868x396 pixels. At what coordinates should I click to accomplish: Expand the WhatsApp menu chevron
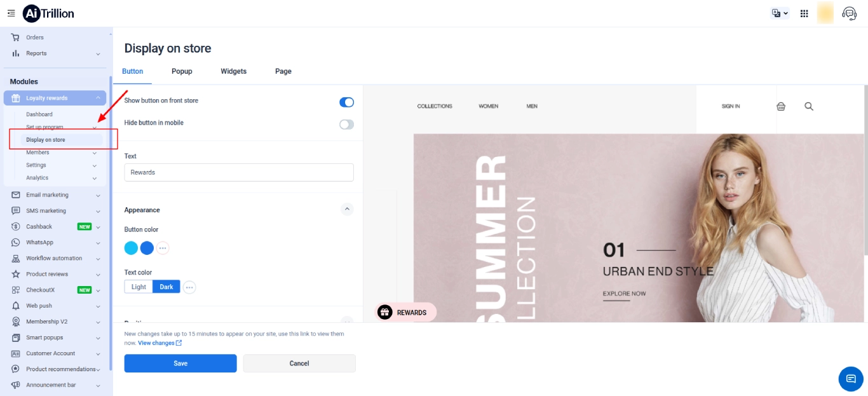coord(98,243)
